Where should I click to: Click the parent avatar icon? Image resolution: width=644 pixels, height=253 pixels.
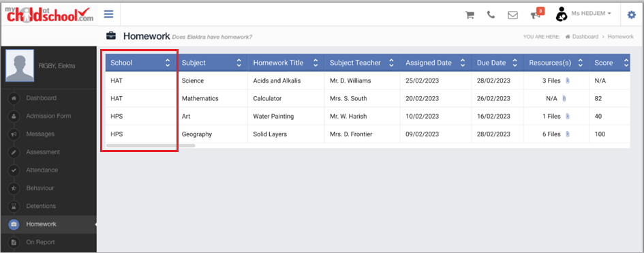562,14
